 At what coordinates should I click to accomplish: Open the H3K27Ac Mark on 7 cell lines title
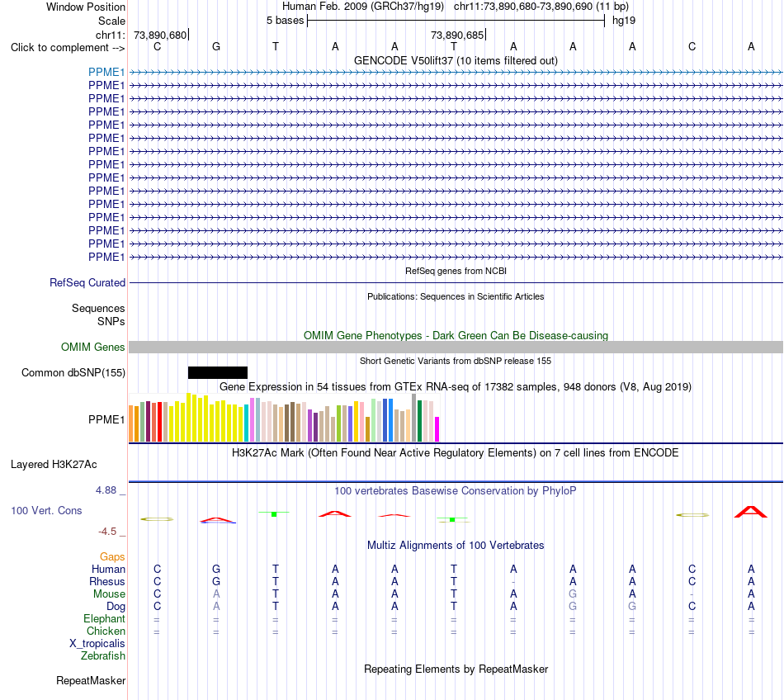coord(456,453)
